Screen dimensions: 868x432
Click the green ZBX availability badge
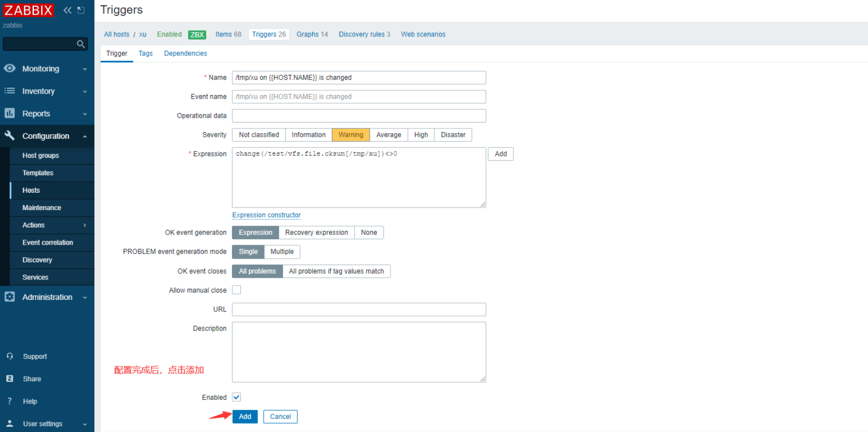click(197, 34)
